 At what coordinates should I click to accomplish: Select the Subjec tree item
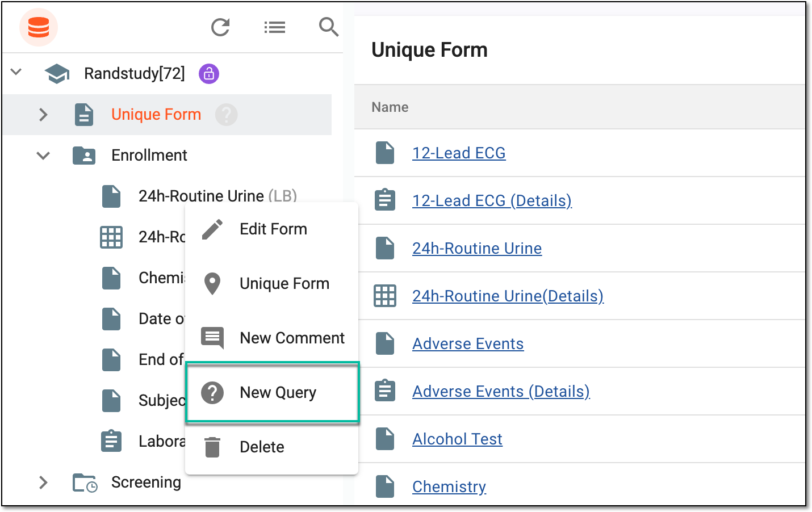pyautogui.click(x=162, y=401)
